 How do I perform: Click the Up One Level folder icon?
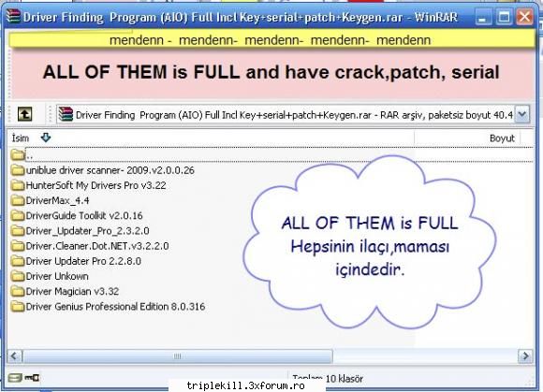click(24, 114)
